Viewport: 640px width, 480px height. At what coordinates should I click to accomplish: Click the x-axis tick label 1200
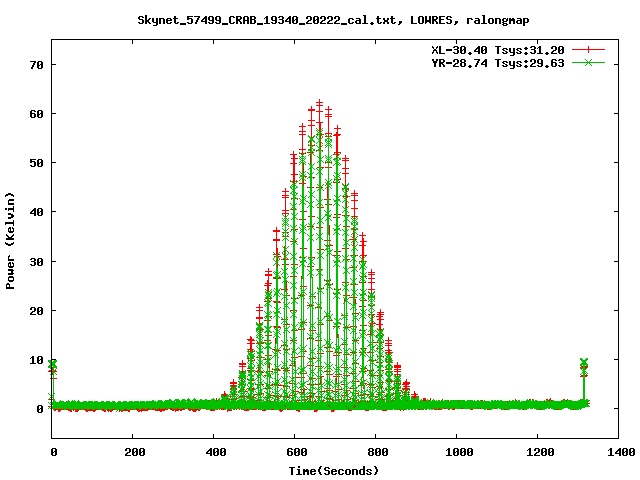point(540,452)
